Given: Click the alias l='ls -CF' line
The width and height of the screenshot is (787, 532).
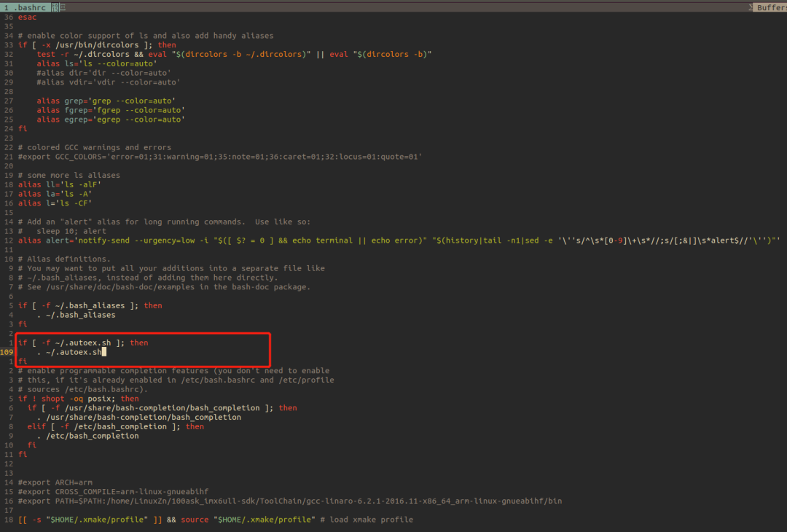Looking at the screenshot, I should (55, 203).
